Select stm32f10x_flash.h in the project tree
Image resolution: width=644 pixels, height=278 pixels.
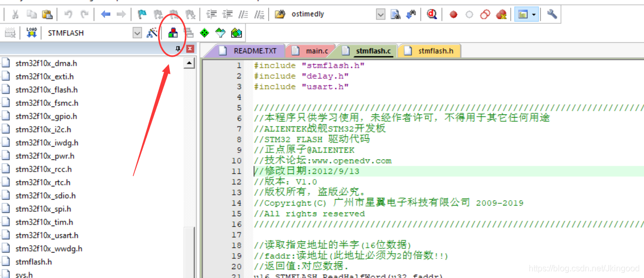click(x=47, y=89)
